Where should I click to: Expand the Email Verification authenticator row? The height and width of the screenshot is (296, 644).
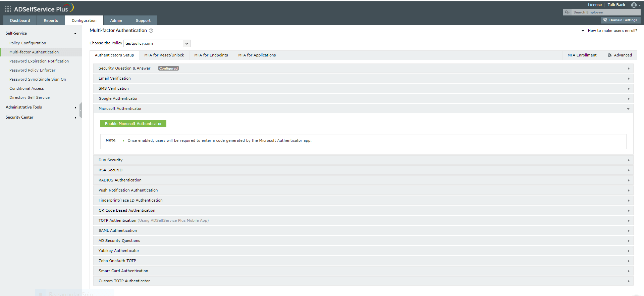[x=363, y=79]
